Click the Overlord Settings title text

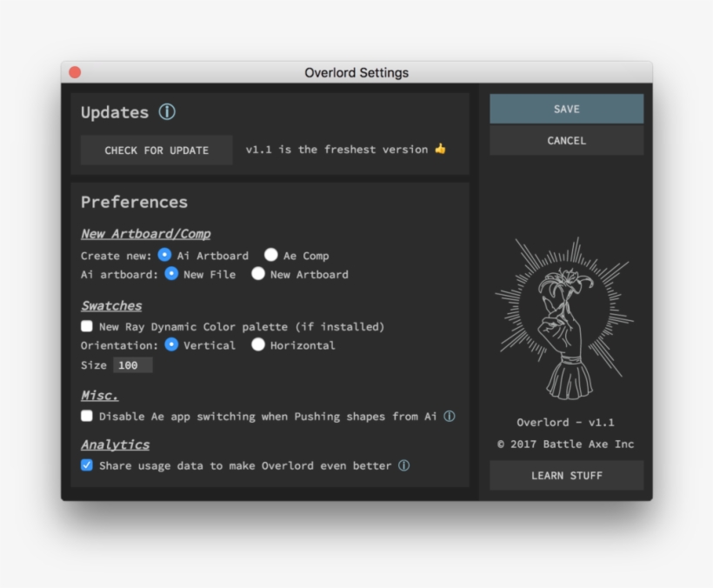[356, 73]
